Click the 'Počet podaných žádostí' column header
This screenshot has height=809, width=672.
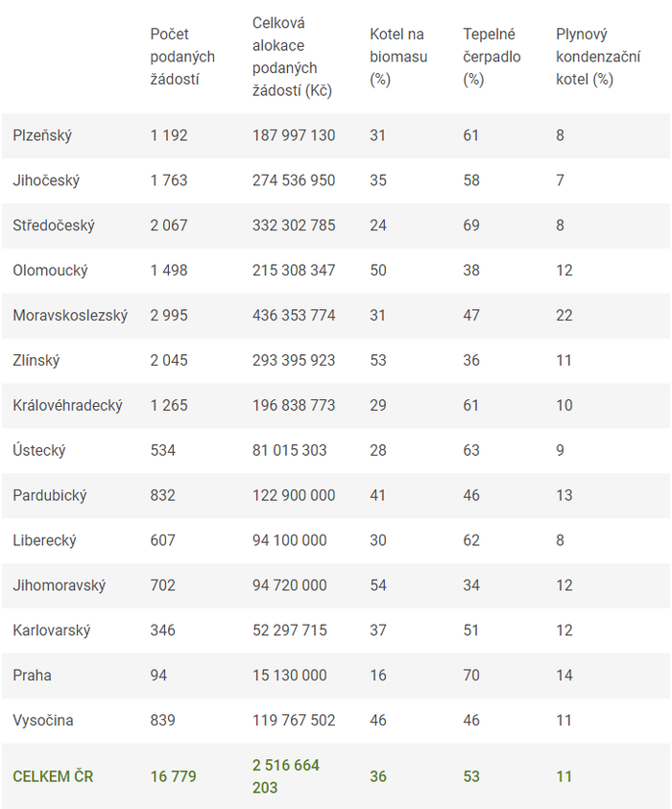coord(182,57)
